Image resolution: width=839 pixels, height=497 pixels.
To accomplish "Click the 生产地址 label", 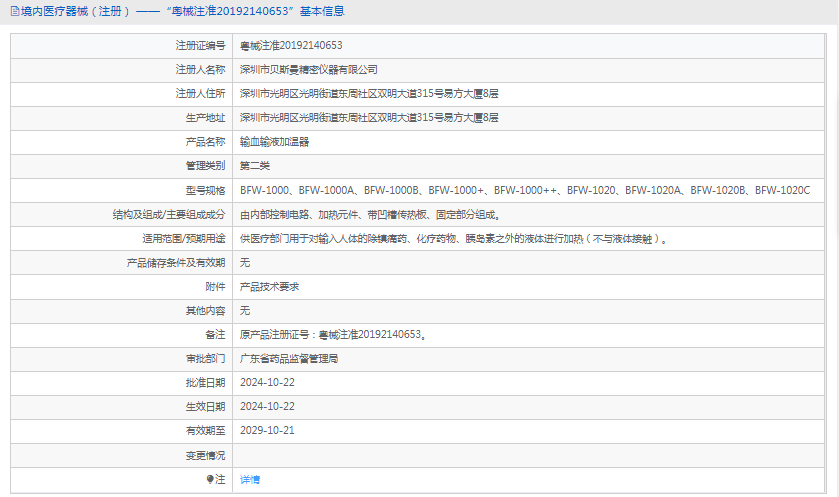I will tap(205, 118).
